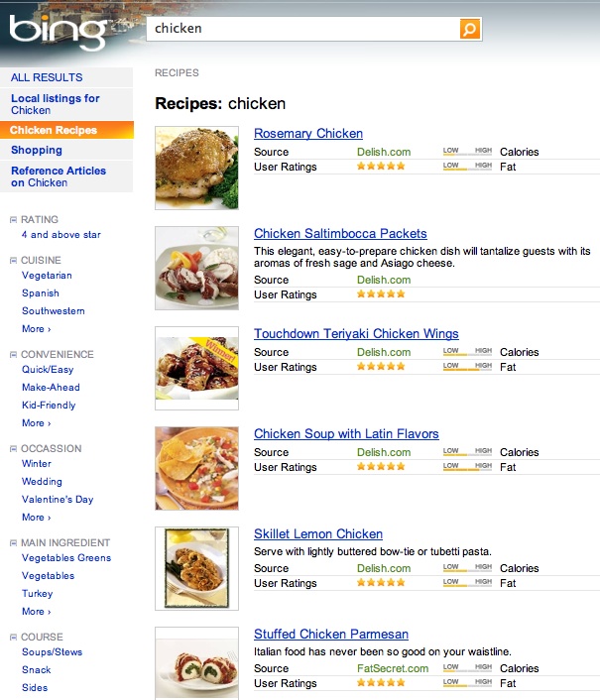Click the star rating for Rosemary Chicken
600x700 pixels.
tap(381, 167)
